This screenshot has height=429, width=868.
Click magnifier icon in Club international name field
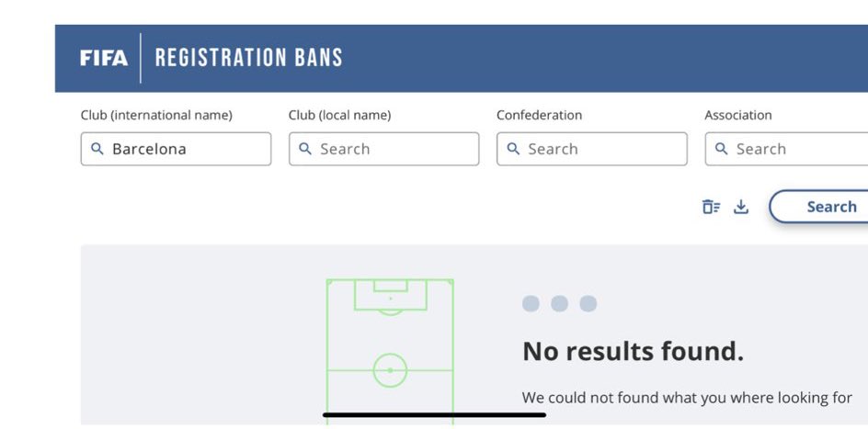97,149
